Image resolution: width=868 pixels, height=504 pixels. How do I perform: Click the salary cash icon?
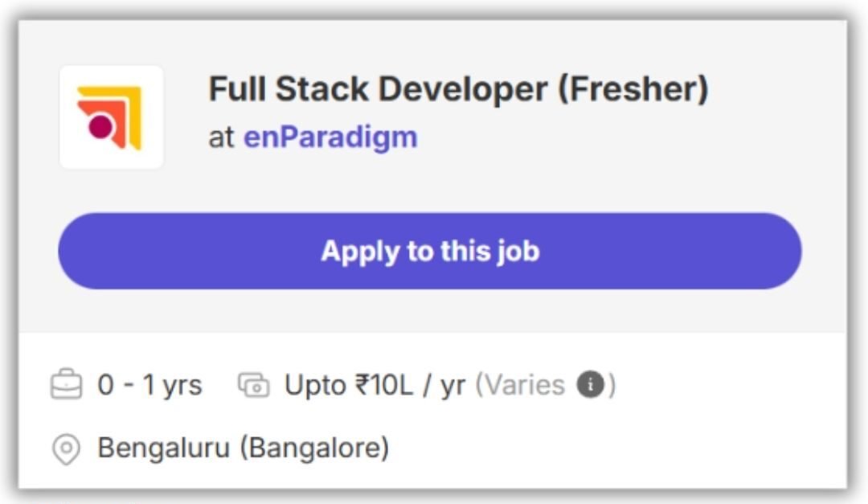point(253,384)
